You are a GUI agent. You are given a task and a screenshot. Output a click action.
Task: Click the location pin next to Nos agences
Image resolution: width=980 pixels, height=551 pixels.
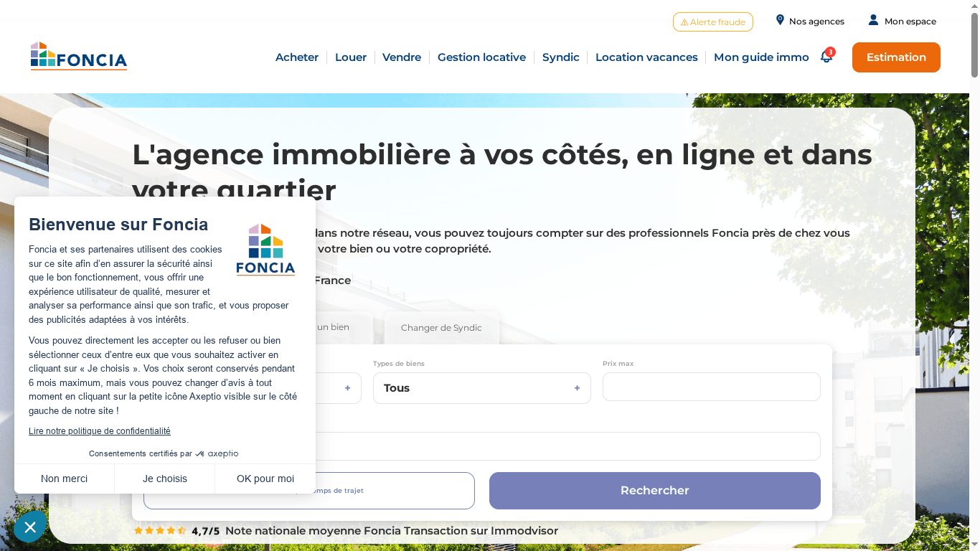pyautogui.click(x=780, y=20)
